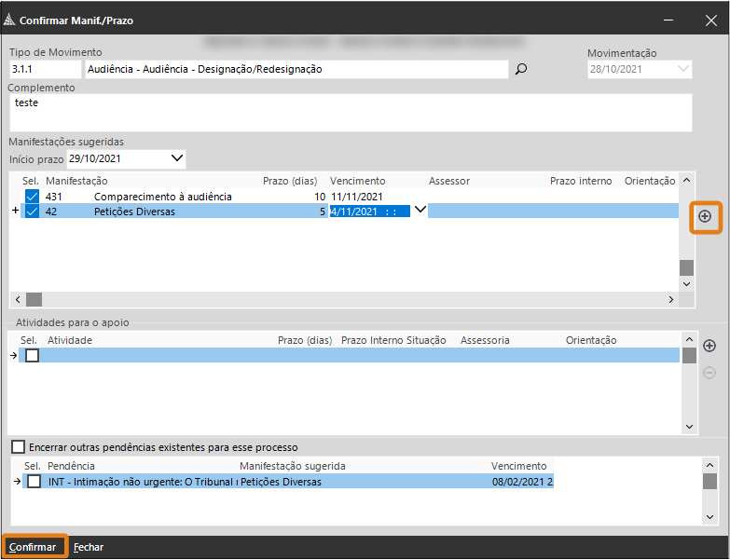The width and height of the screenshot is (730, 560).
Task: Expand the Vencimento date picker for Petições Diversas
Action: coord(420,211)
